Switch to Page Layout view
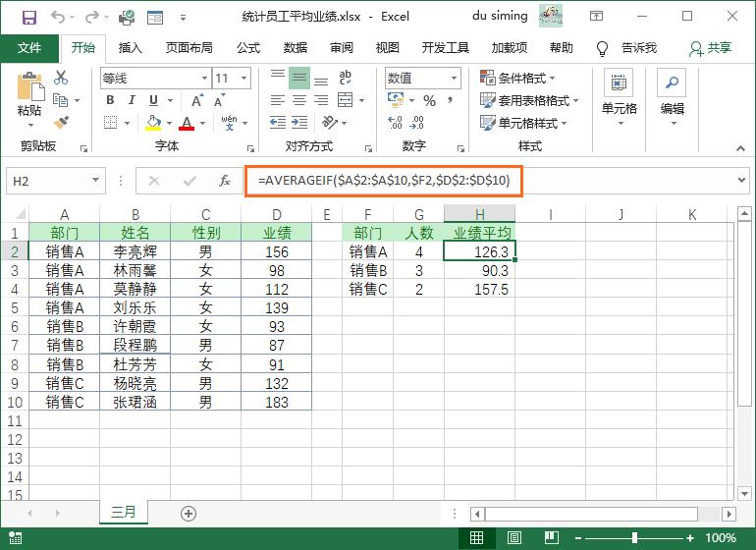The image size is (756, 550). click(513, 538)
